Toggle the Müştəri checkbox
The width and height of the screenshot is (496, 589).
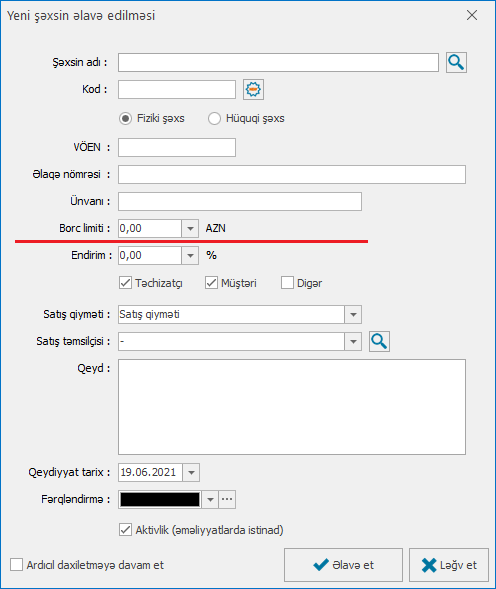tap(212, 283)
